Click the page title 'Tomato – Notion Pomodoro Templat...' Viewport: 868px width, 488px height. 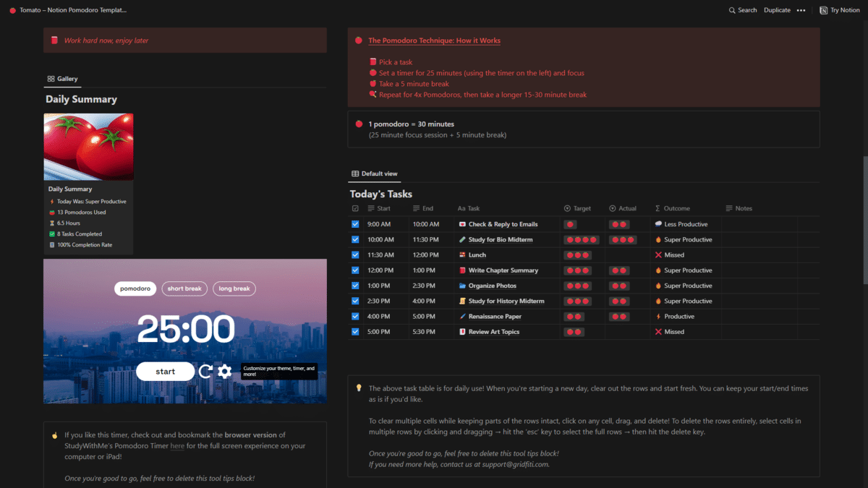[x=73, y=10]
